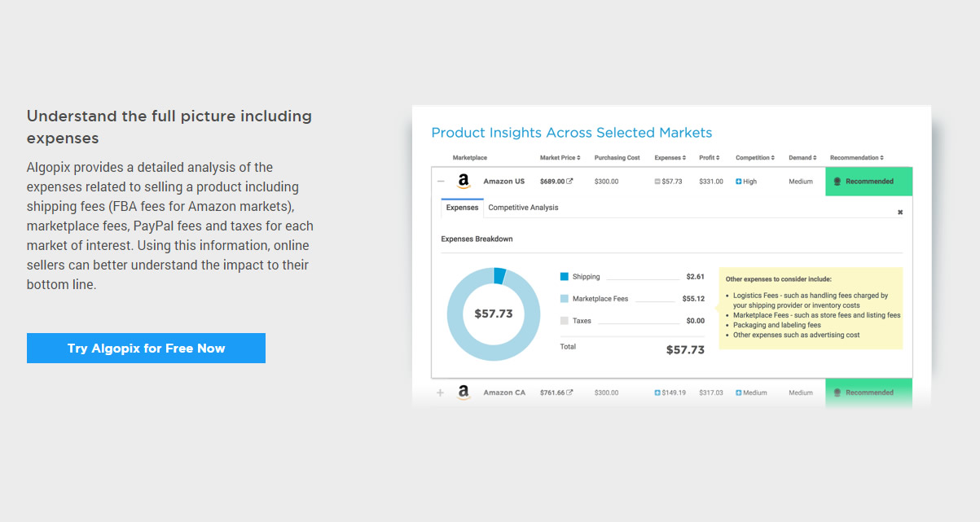Click the dark blue Shipping slice of donut chart

(x=499, y=275)
